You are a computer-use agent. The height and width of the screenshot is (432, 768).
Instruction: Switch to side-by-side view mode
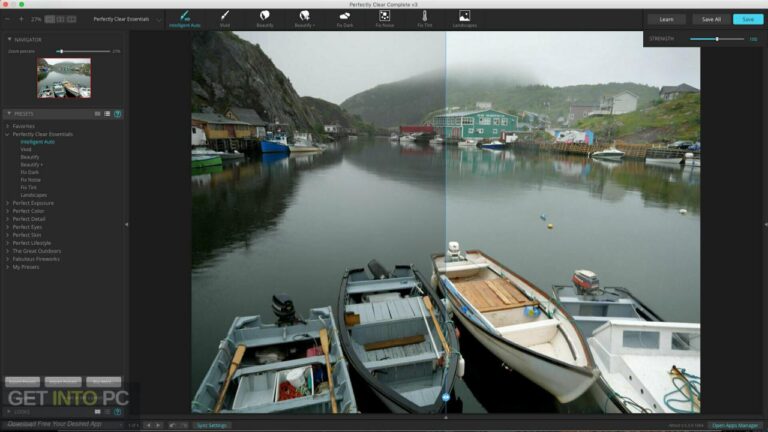[x=72, y=19]
